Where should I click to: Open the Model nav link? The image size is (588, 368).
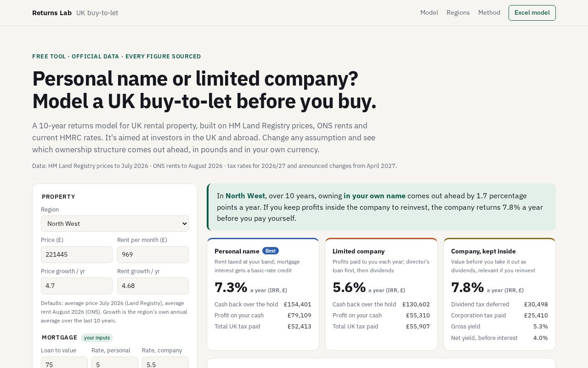pos(429,13)
